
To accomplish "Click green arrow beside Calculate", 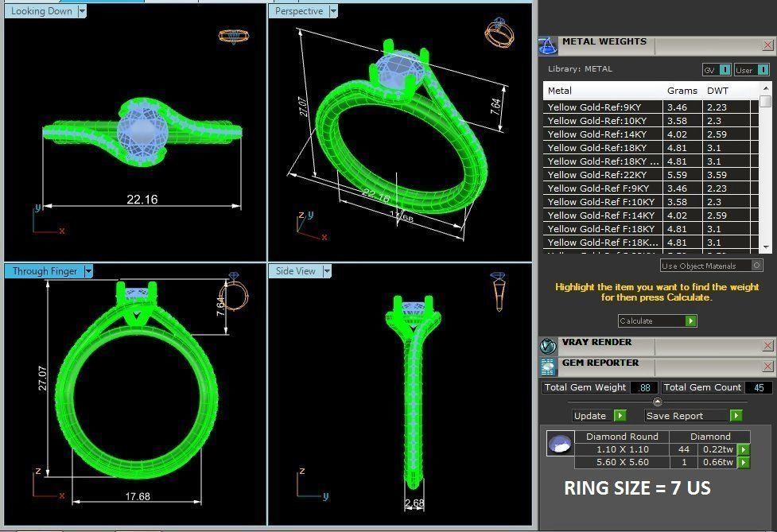I will (x=690, y=321).
